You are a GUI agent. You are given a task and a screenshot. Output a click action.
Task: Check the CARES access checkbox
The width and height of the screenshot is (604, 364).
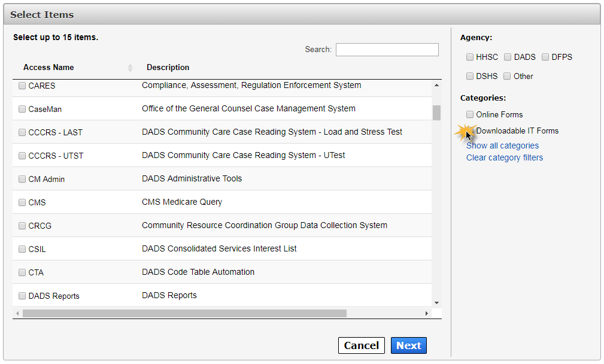point(22,86)
